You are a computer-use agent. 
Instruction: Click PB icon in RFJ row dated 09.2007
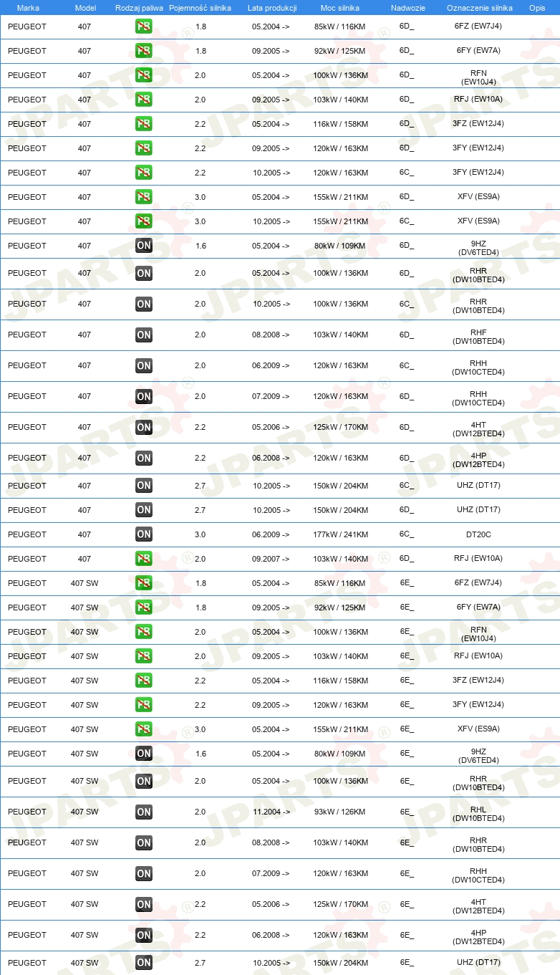pos(144,559)
